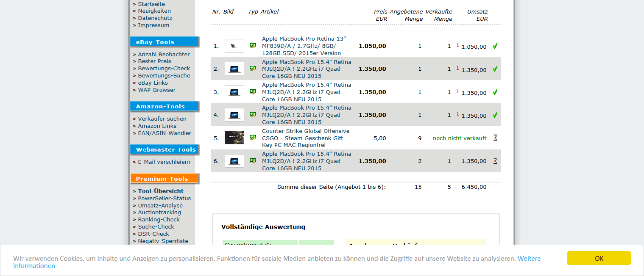Click hourglass icon in row 6
This screenshot has height=276, width=644.
coord(495,161)
